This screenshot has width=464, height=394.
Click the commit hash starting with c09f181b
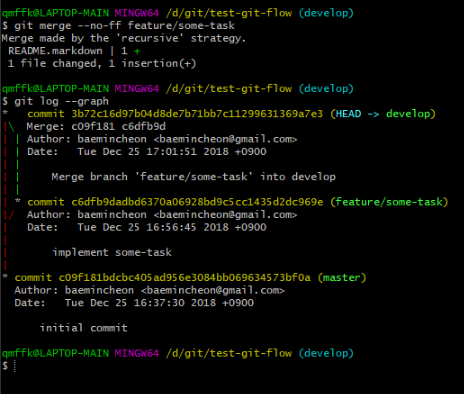[185, 278]
